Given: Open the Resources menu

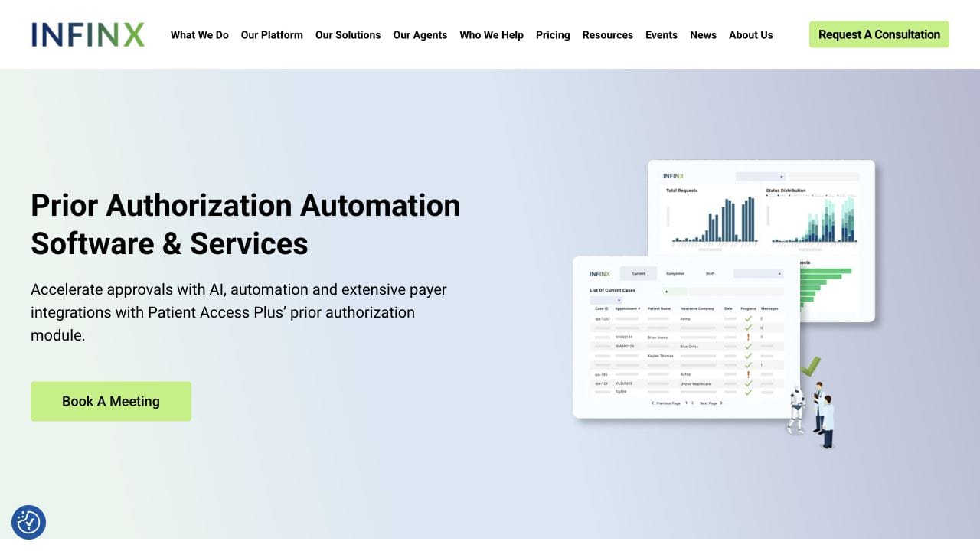Looking at the screenshot, I should (608, 35).
